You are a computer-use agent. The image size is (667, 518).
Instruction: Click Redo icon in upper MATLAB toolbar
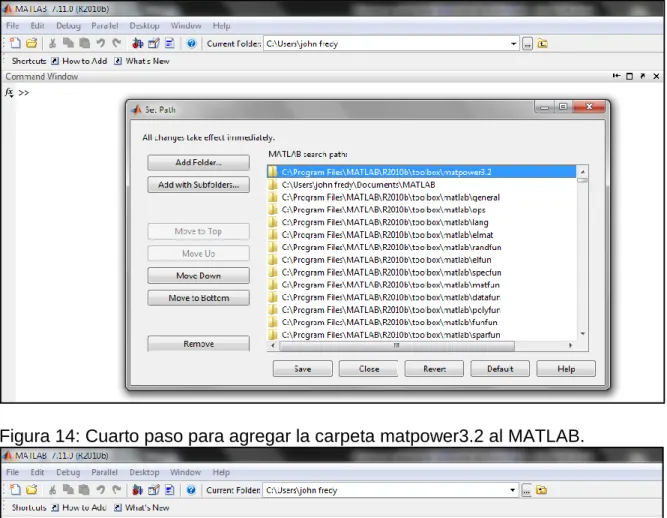click(x=117, y=43)
